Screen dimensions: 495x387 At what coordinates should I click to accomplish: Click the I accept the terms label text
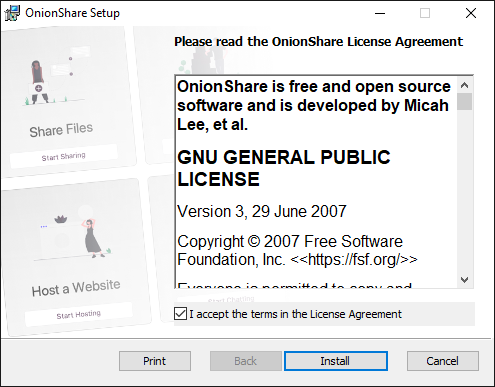pos(296,314)
